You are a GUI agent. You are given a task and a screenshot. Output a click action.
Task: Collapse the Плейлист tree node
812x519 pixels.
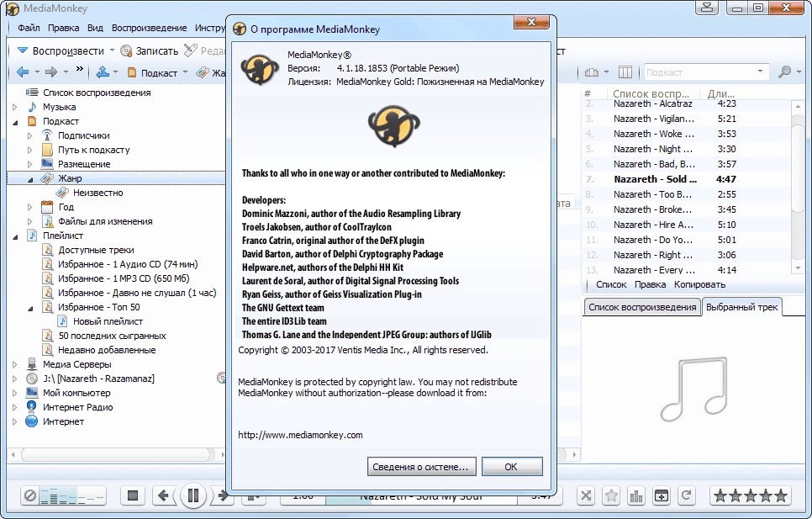point(15,236)
